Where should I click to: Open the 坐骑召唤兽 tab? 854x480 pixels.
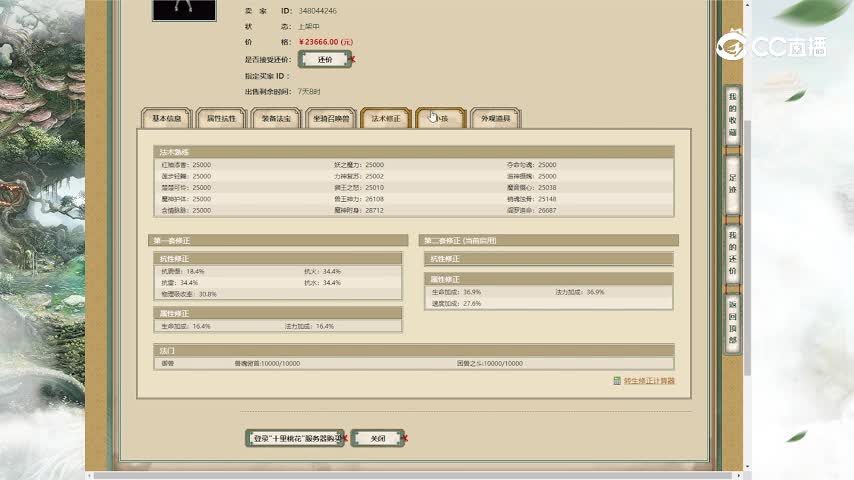point(331,118)
